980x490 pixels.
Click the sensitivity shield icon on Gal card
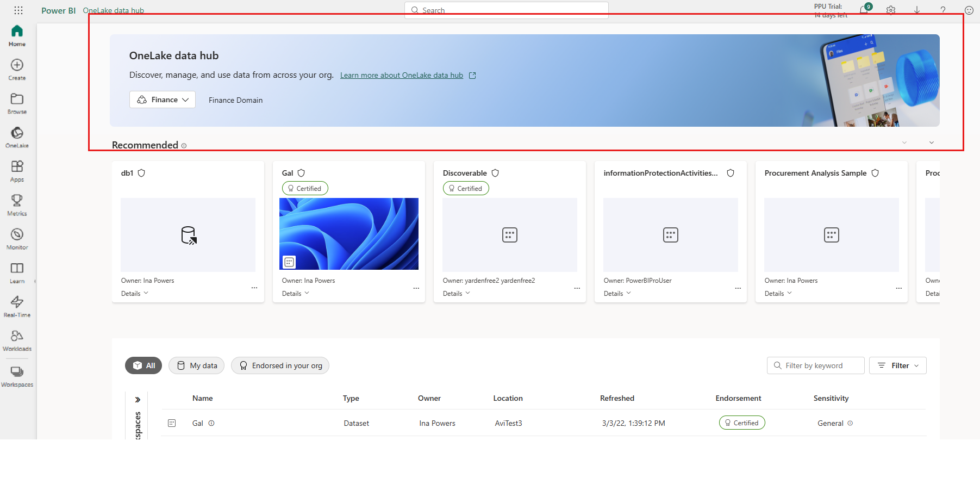pyautogui.click(x=301, y=173)
